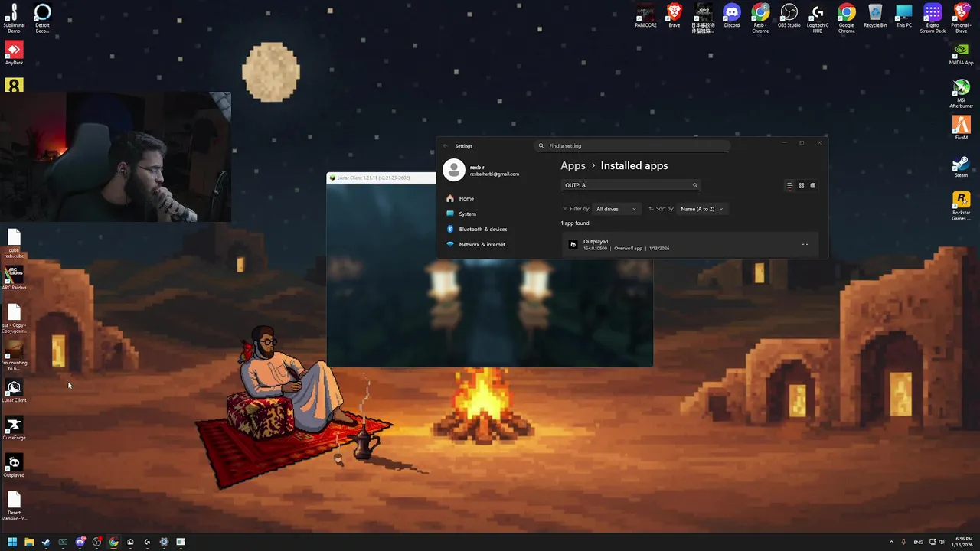Click the microphone icon in system tray
980x551 pixels.
[x=903, y=542]
